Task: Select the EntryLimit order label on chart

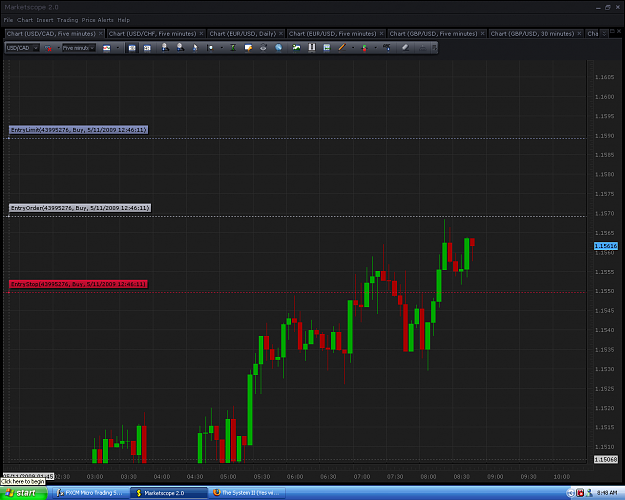Action: coord(79,130)
